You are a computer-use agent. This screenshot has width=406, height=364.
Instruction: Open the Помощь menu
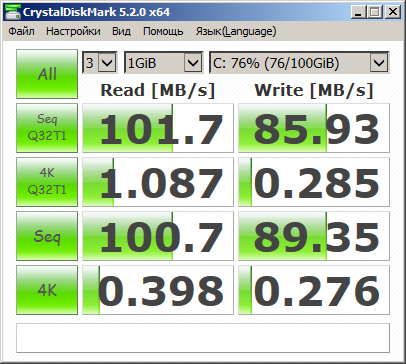point(163,31)
